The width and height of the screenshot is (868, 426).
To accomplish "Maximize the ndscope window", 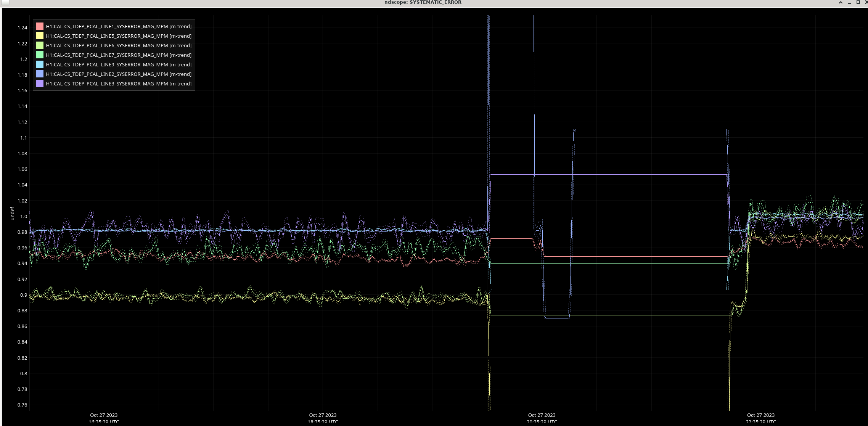I will [x=858, y=2].
